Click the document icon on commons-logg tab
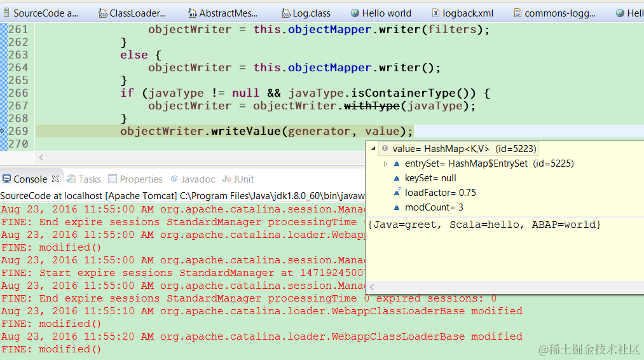Screen dimensions: 644x360 point(517,13)
